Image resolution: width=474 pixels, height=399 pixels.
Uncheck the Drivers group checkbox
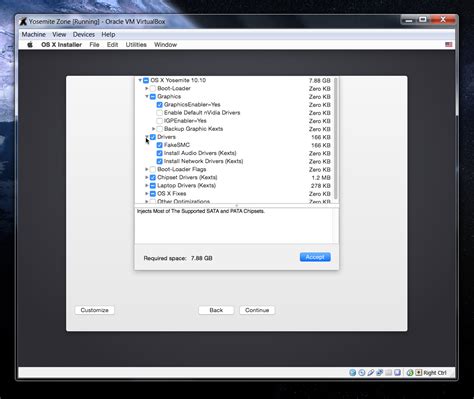153,137
